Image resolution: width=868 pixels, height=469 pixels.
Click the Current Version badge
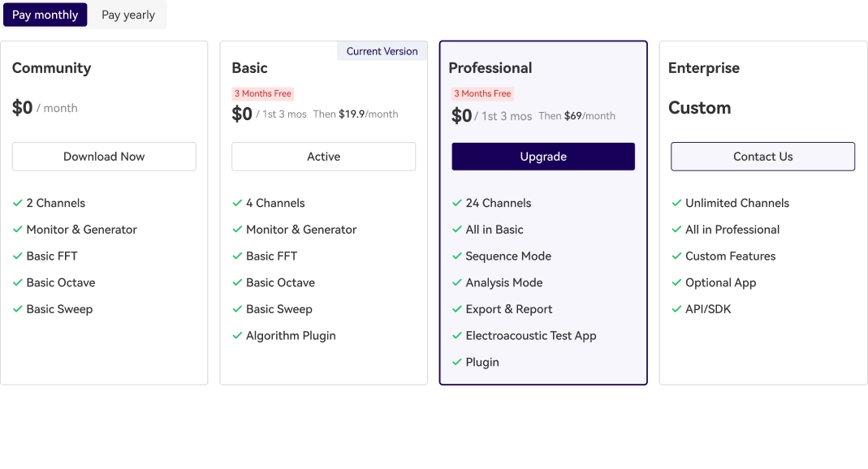point(382,50)
